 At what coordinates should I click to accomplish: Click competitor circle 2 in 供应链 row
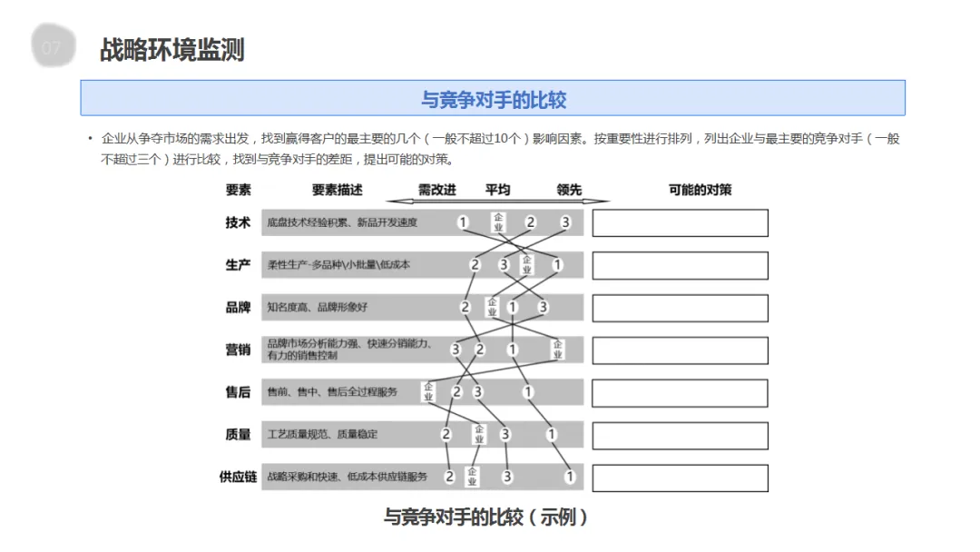(x=449, y=477)
